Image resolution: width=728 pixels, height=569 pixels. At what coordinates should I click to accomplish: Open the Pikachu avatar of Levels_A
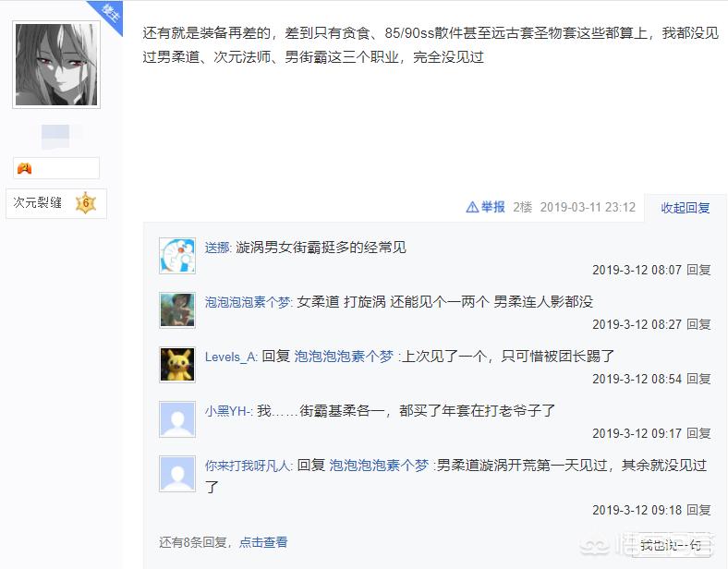coord(176,364)
